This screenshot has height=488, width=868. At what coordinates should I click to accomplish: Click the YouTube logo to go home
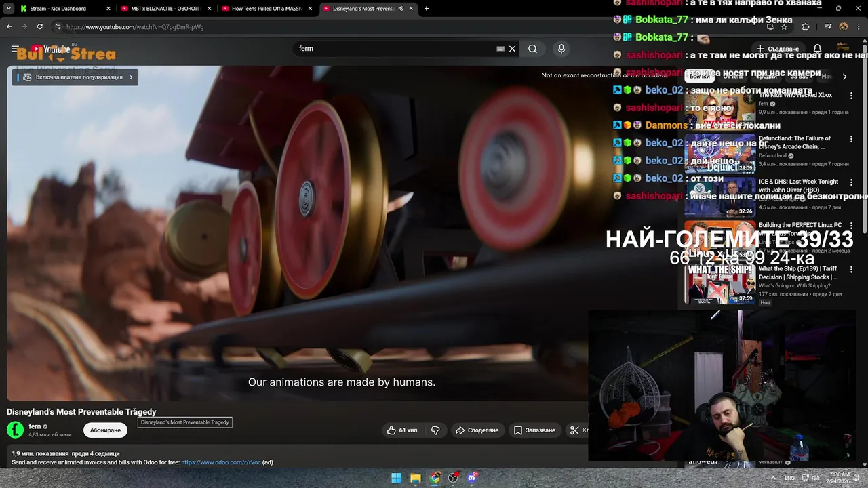tap(50, 49)
